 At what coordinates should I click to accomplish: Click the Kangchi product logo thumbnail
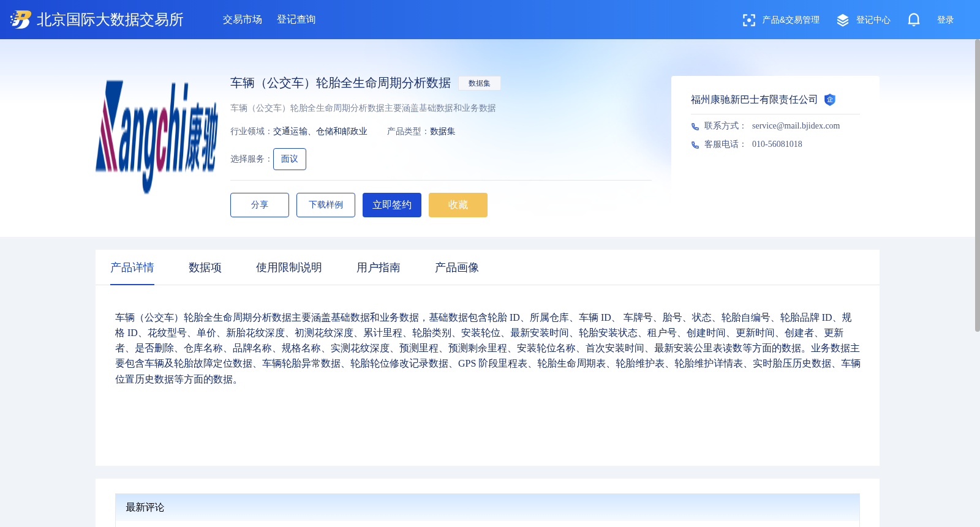click(x=157, y=137)
